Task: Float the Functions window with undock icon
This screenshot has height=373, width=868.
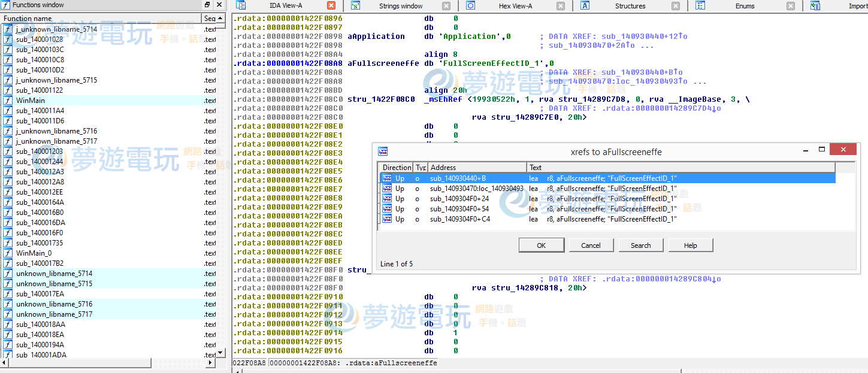Action: [x=207, y=5]
